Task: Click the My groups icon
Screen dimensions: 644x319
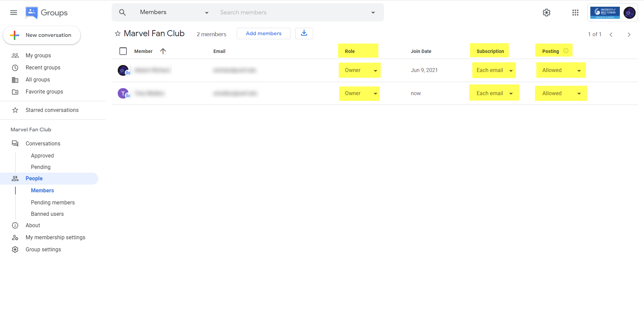Action: pyautogui.click(x=15, y=56)
